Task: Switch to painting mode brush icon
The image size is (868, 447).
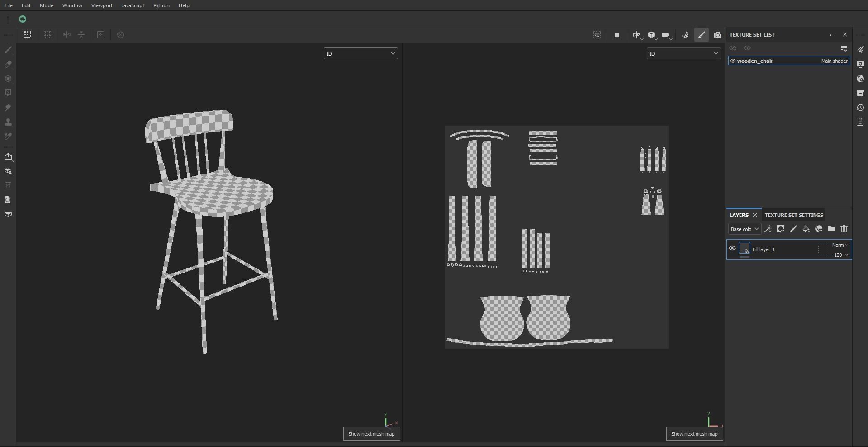Action: click(x=702, y=35)
